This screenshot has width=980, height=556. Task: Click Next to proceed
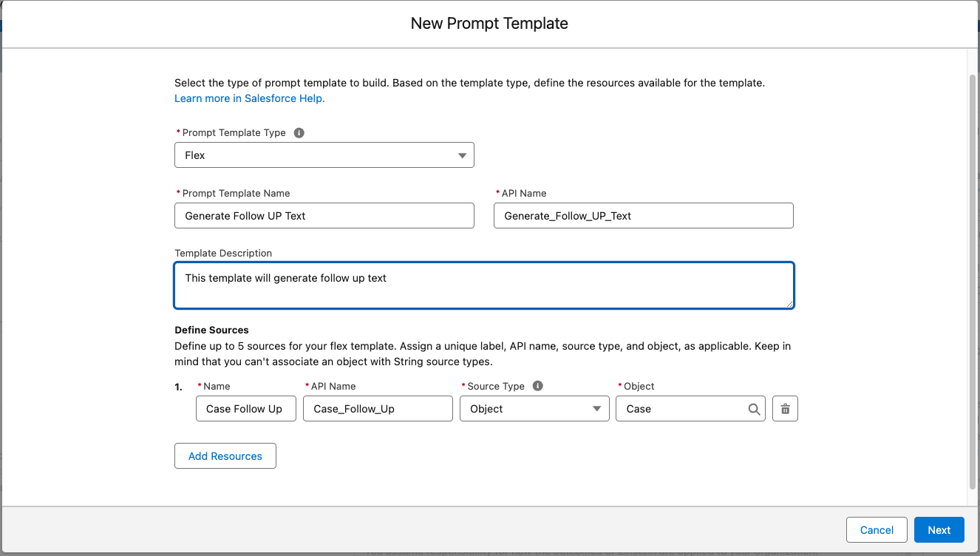tap(939, 529)
